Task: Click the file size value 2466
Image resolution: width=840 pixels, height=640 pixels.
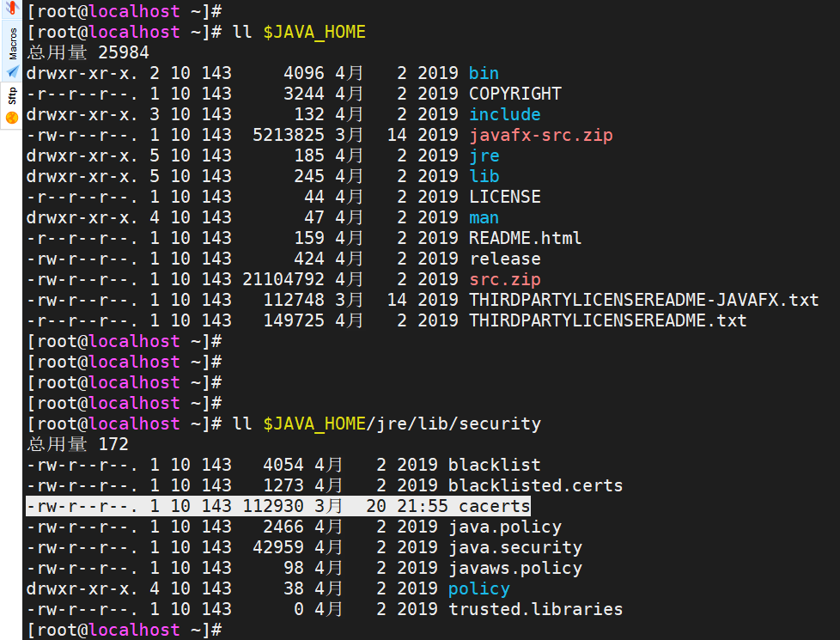Action: [283, 527]
